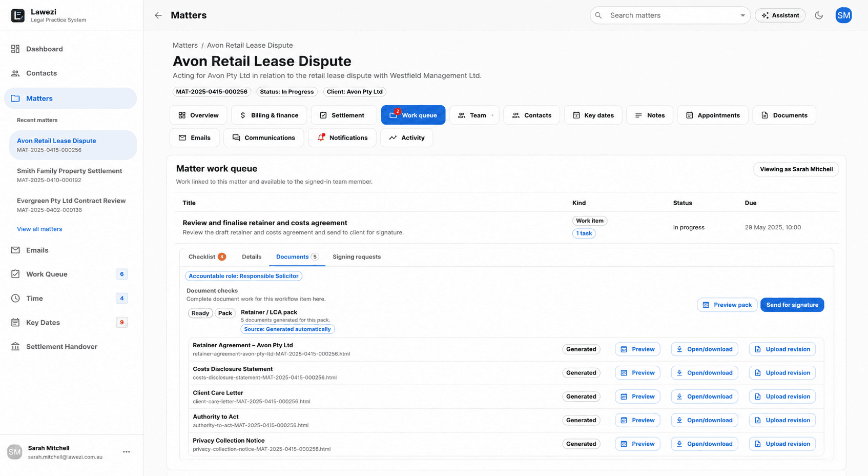Switch to the Checklist tab
Screen dimensions: 868x476
click(207, 256)
